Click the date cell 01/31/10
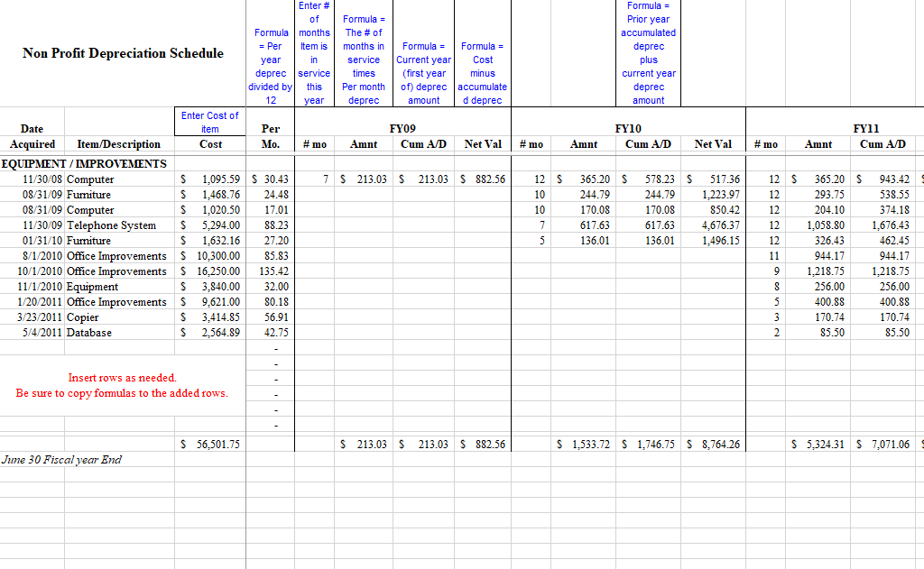 point(42,241)
